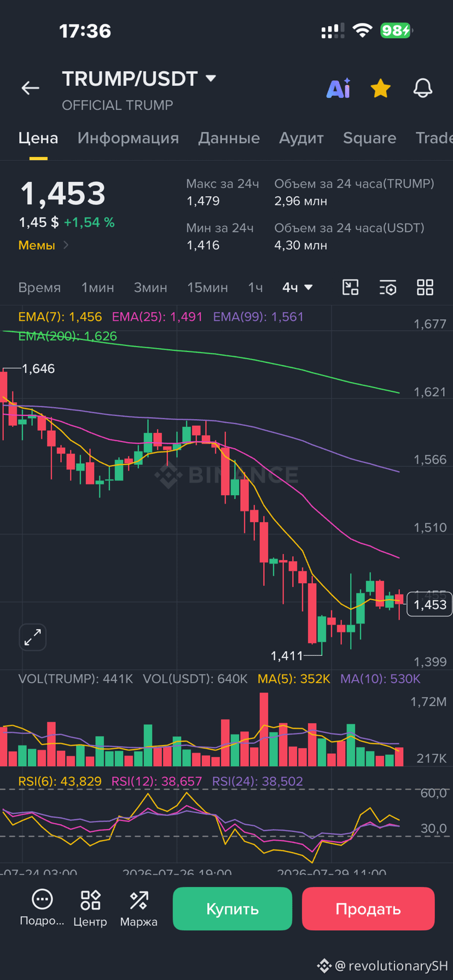Click the 1,411 low price marker
453x980 pixels.
(287, 655)
